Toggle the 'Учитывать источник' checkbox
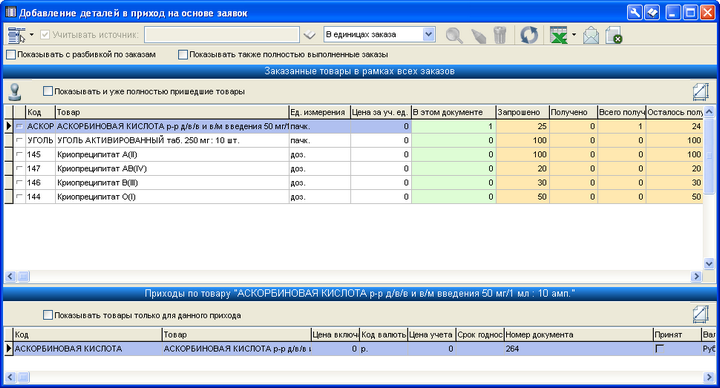 click(x=45, y=35)
